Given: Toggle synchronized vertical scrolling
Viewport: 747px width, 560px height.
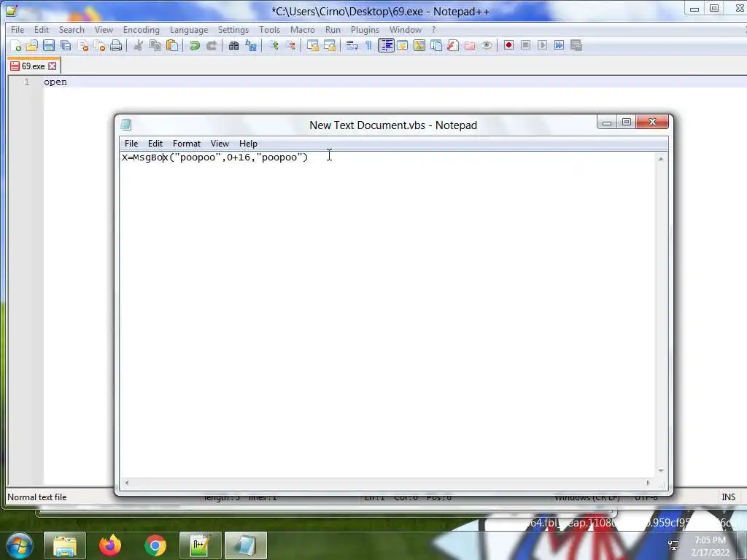Looking at the screenshot, I should coord(312,46).
